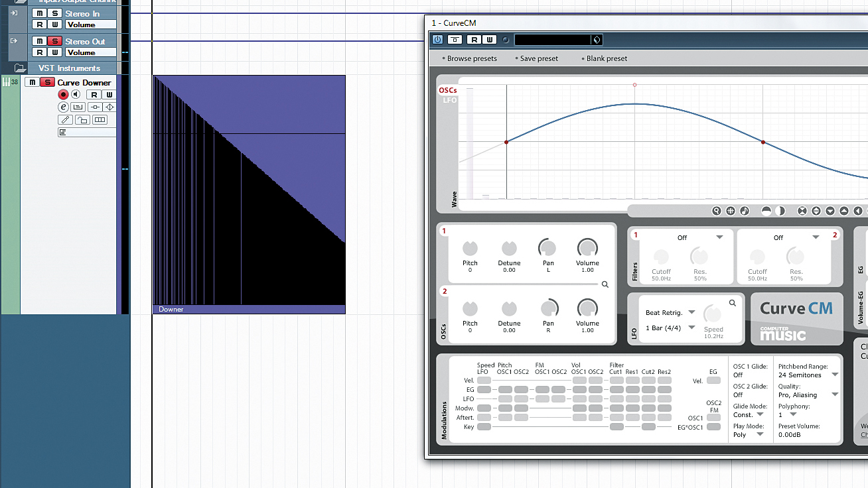
Task: Click Browse presets
Action: pos(472,58)
